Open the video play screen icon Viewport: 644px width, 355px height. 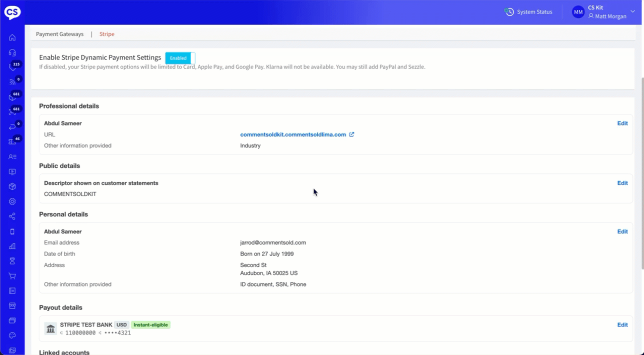[x=12, y=172]
